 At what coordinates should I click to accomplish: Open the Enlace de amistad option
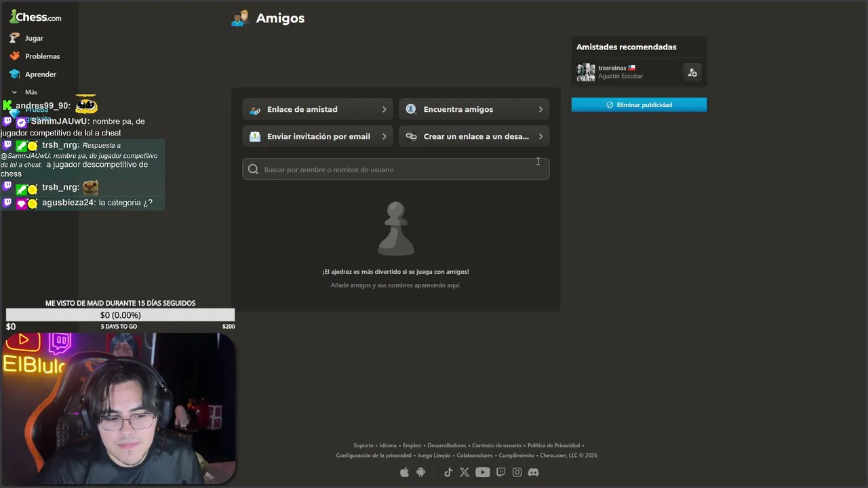point(317,109)
